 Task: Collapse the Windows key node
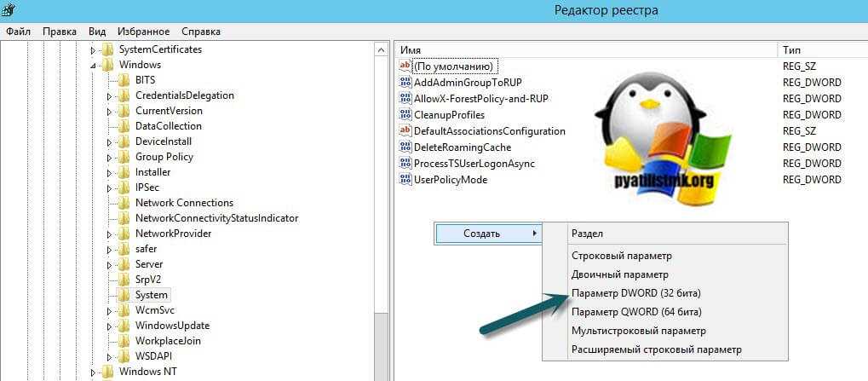pyautogui.click(x=93, y=65)
